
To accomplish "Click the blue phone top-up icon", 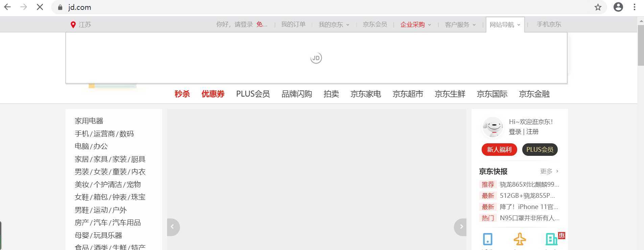I will (487, 239).
